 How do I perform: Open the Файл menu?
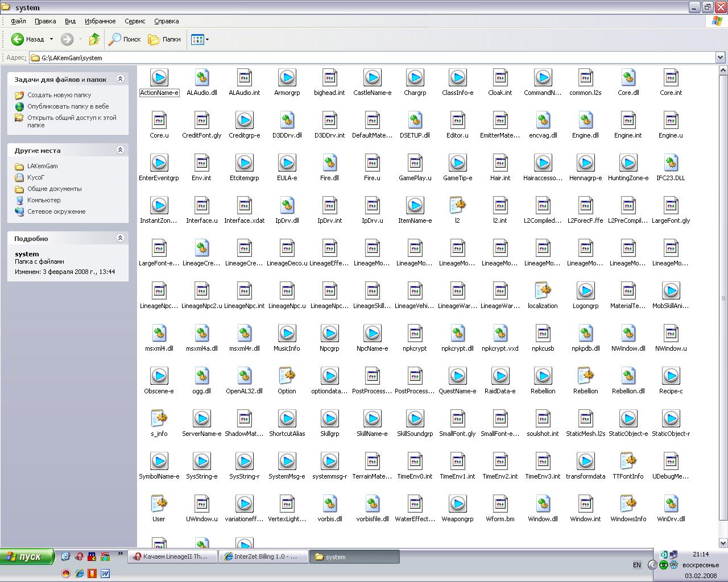(18, 21)
